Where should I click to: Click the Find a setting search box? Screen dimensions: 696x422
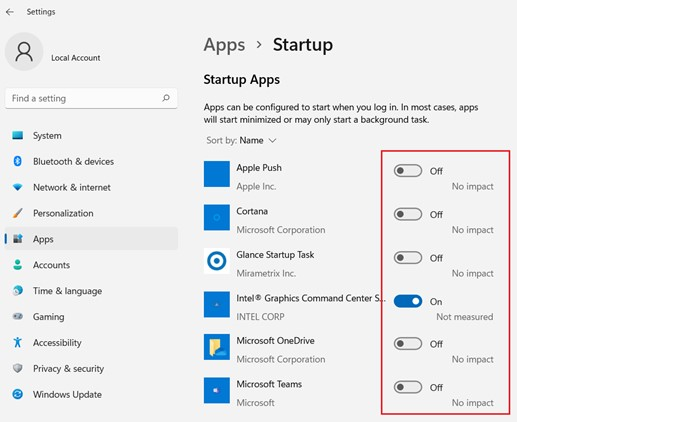[x=85, y=99]
